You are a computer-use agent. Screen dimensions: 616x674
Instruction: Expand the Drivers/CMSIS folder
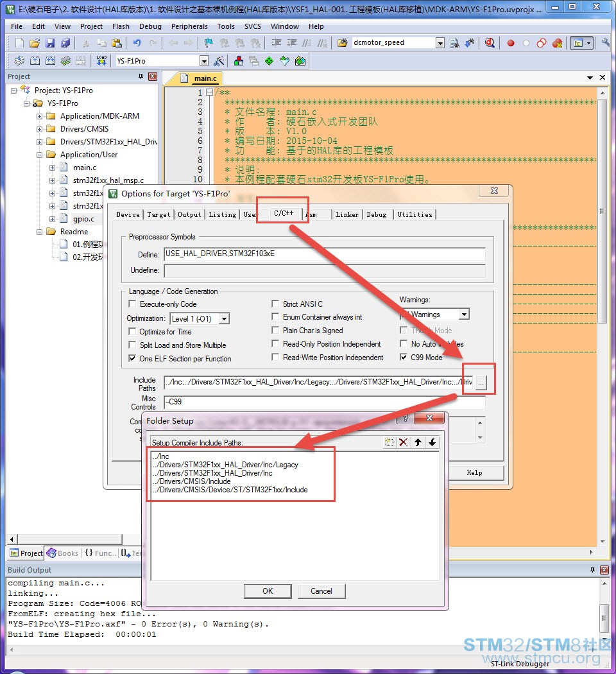pos(40,129)
